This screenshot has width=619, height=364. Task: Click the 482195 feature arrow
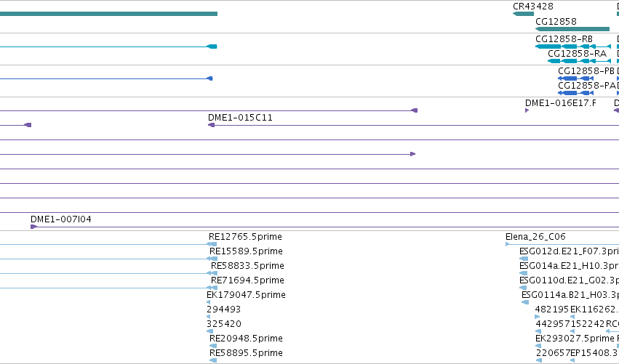point(538,317)
